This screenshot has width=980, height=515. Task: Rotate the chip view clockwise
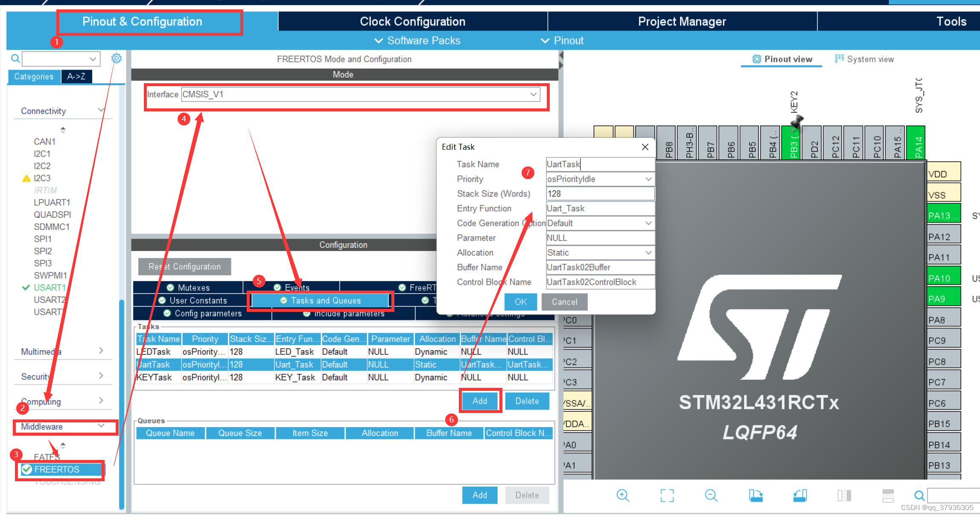[x=755, y=495]
